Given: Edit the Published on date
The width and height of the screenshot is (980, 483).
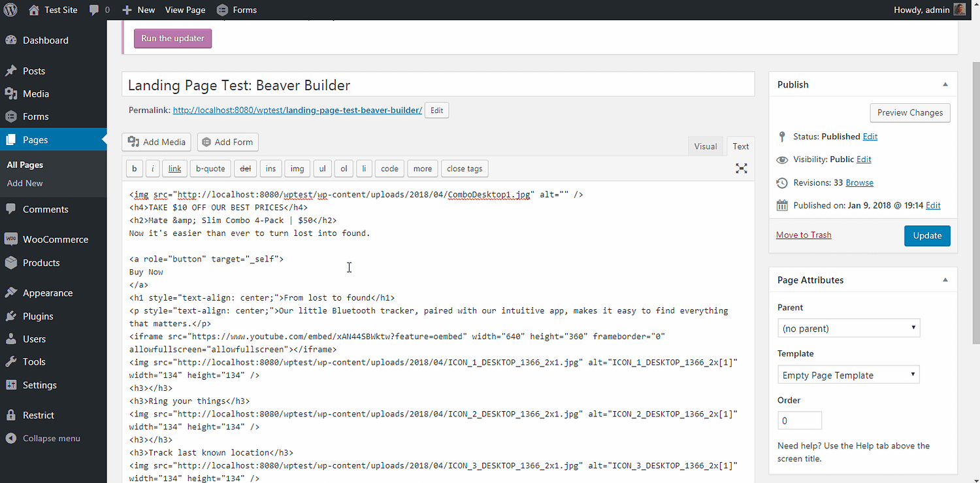Looking at the screenshot, I should click(933, 205).
